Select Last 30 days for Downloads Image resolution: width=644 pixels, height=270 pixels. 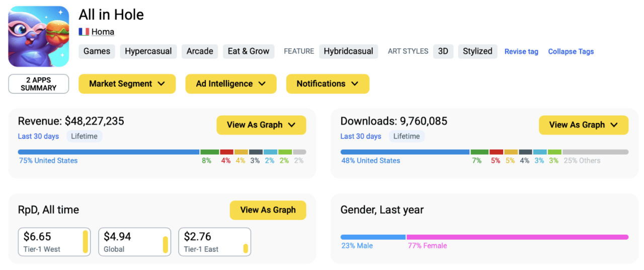click(x=361, y=136)
